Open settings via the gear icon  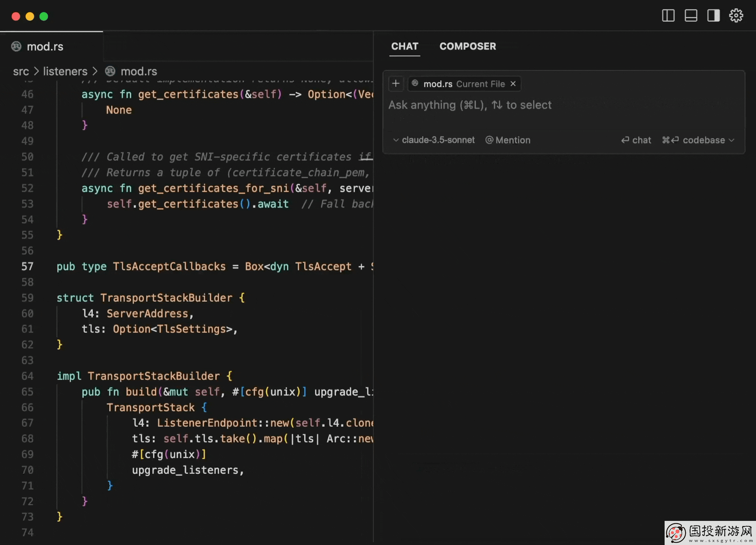coord(736,16)
